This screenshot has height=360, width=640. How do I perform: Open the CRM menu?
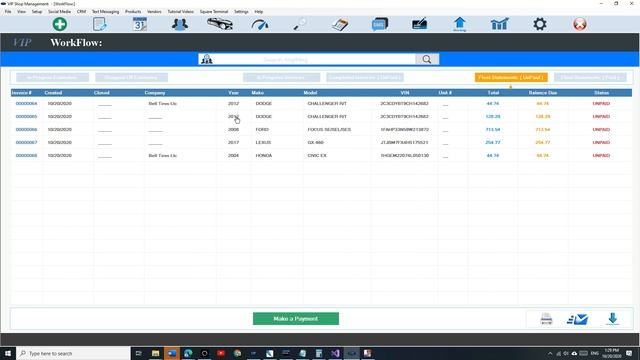81,11
